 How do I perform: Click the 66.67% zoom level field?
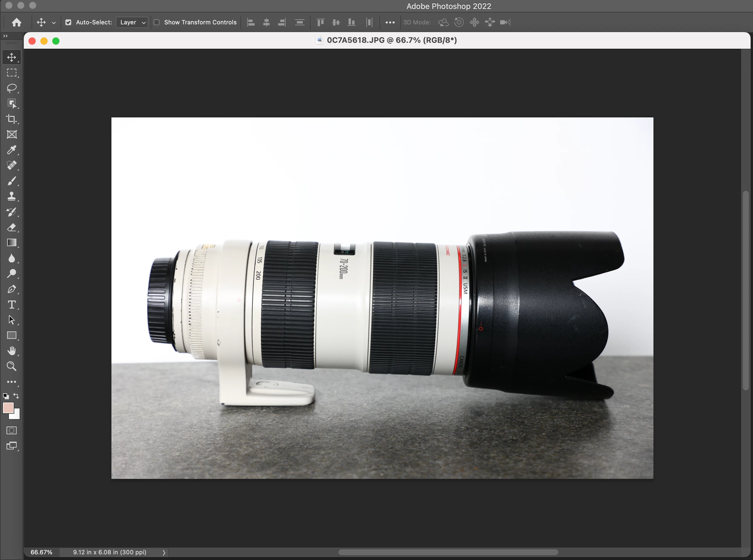coord(41,552)
